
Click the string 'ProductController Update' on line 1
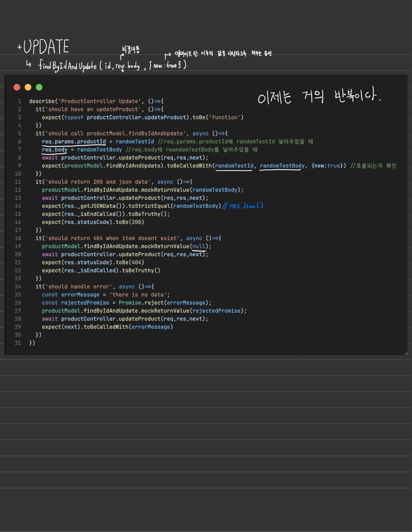(x=100, y=101)
